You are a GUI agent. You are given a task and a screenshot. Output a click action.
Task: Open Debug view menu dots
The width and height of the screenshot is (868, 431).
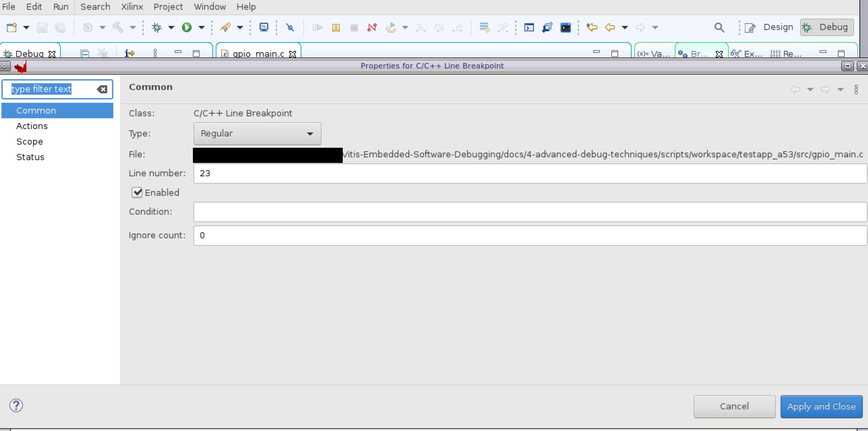(155, 53)
